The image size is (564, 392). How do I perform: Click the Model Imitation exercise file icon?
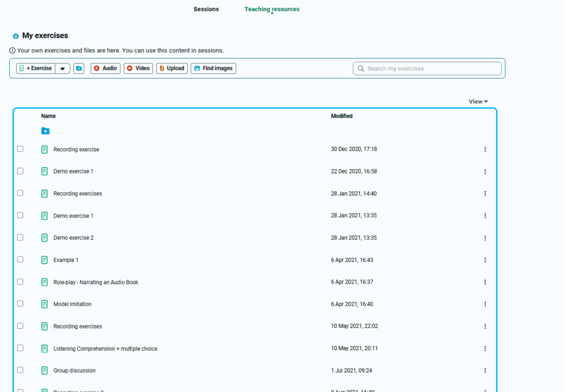point(45,304)
